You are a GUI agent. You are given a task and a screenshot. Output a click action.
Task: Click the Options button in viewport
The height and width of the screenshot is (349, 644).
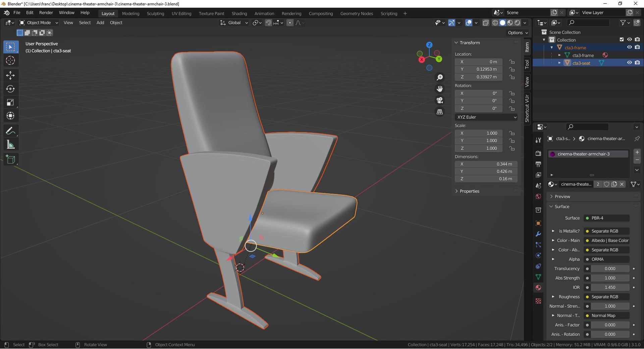(518, 33)
